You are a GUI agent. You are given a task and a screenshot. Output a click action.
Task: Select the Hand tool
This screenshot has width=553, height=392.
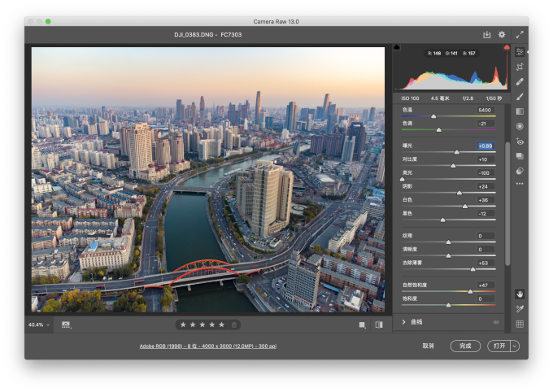click(x=520, y=294)
